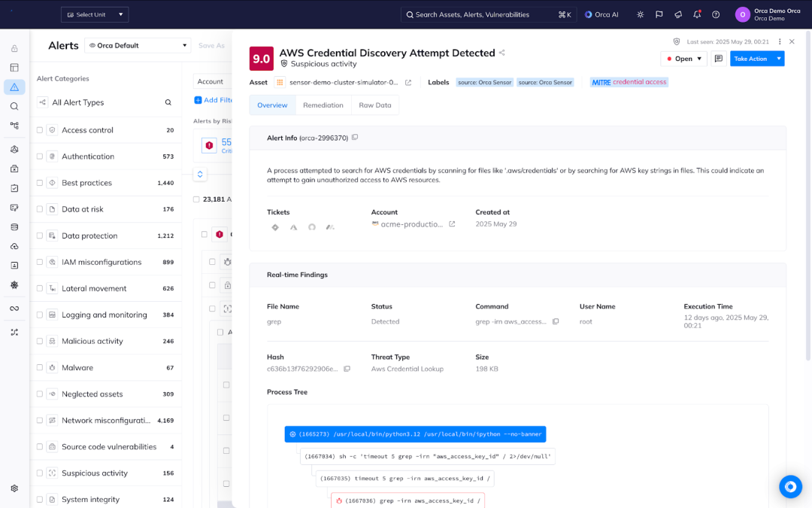Check the Suspicious activity category

(x=39, y=473)
